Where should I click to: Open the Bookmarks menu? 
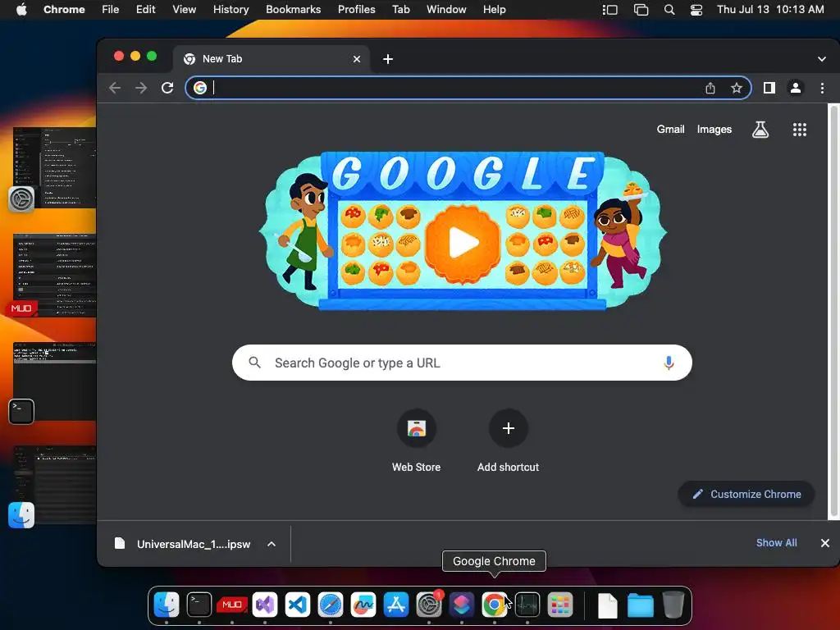[293, 9]
